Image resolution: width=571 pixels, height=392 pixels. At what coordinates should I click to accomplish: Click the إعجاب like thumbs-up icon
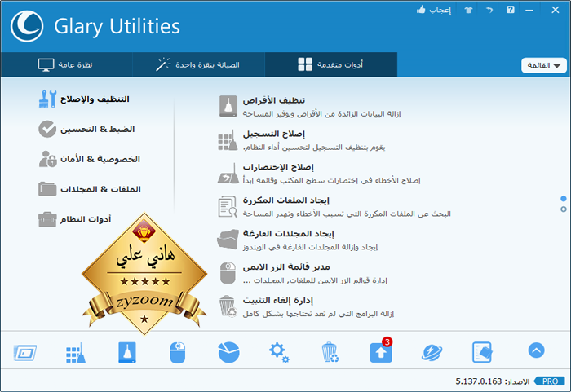pyautogui.click(x=422, y=10)
